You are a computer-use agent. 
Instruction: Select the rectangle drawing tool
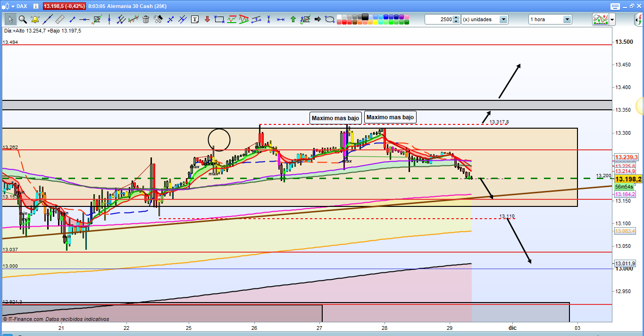pyautogui.click(x=219, y=19)
